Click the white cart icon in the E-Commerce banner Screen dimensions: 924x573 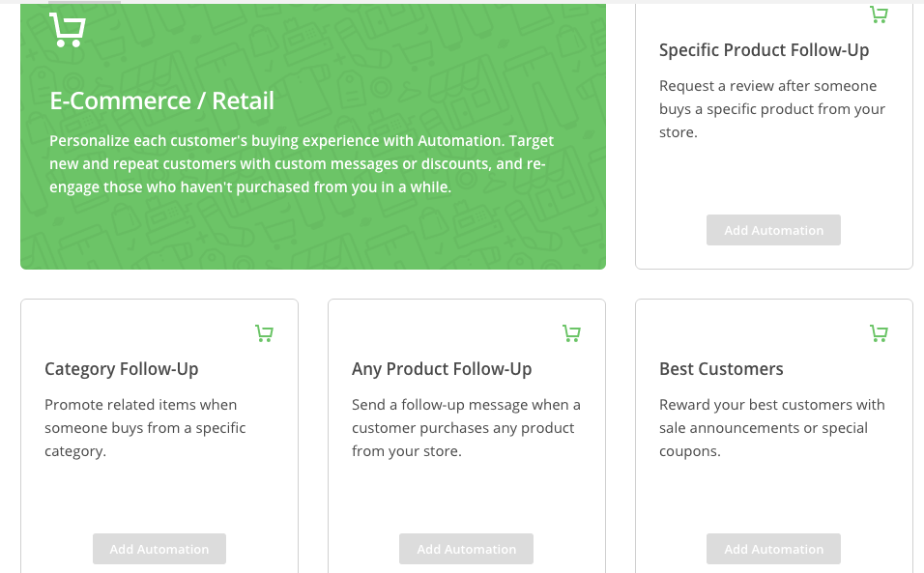coord(67,31)
